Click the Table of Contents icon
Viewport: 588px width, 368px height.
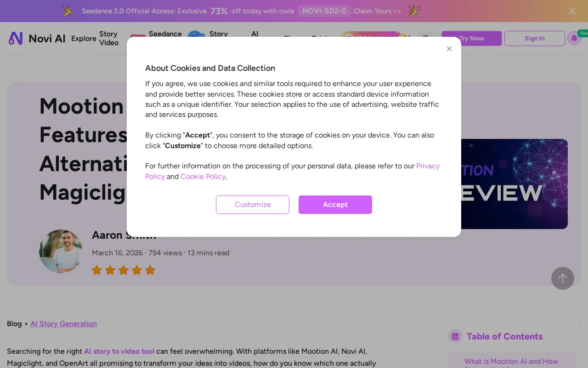coord(455,336)
